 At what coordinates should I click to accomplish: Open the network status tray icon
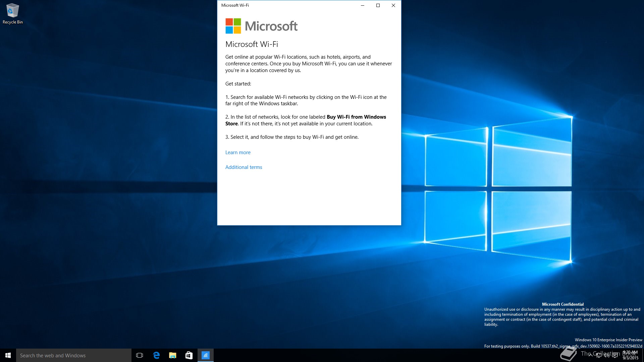pyautogui.click(x=598, y=355)
